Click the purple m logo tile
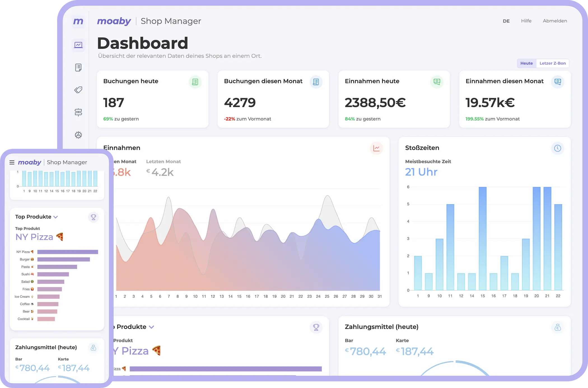588x388 pixels. (x=78, y=21)
